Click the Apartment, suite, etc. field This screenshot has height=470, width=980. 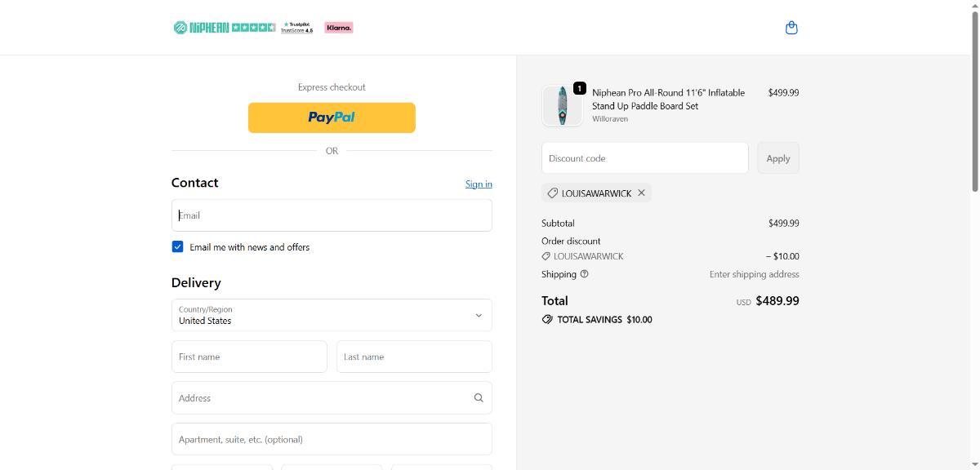click(x=332, y=439)
